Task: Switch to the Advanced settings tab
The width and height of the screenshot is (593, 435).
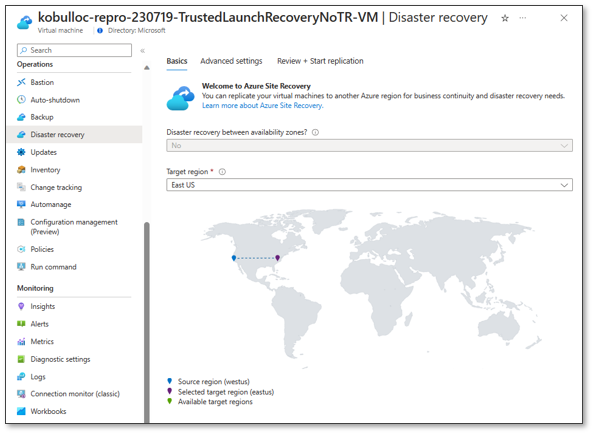Action: tap(231, 61)
